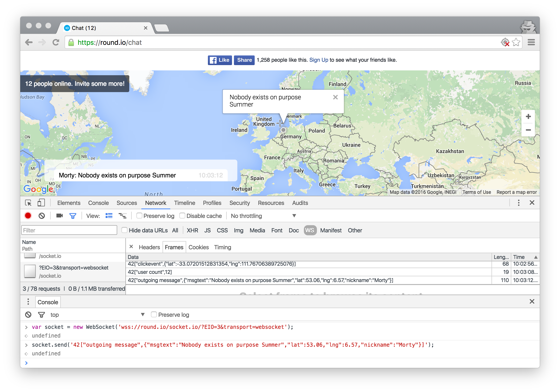Screen dimensions: 560x392
Task: Select the inspect element cursor icon
Action: [28, 203]
